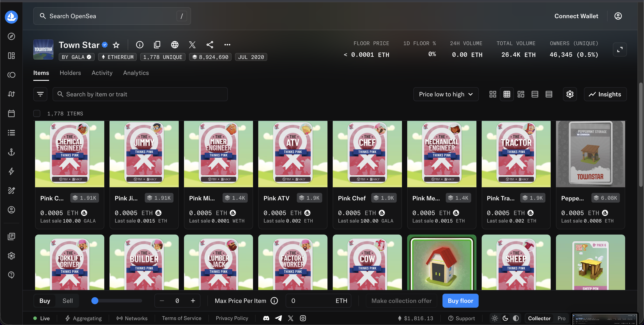644x325 pixels.
Task: Click the page vertical scrollbar
Action: click(x=641, y=135)
